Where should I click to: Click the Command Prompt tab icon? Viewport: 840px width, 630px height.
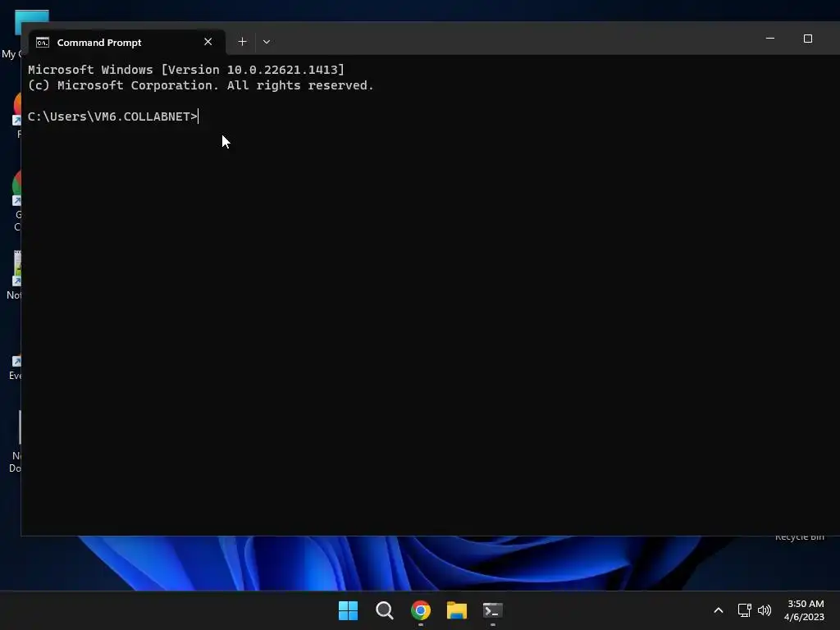[x=43, y=43]
